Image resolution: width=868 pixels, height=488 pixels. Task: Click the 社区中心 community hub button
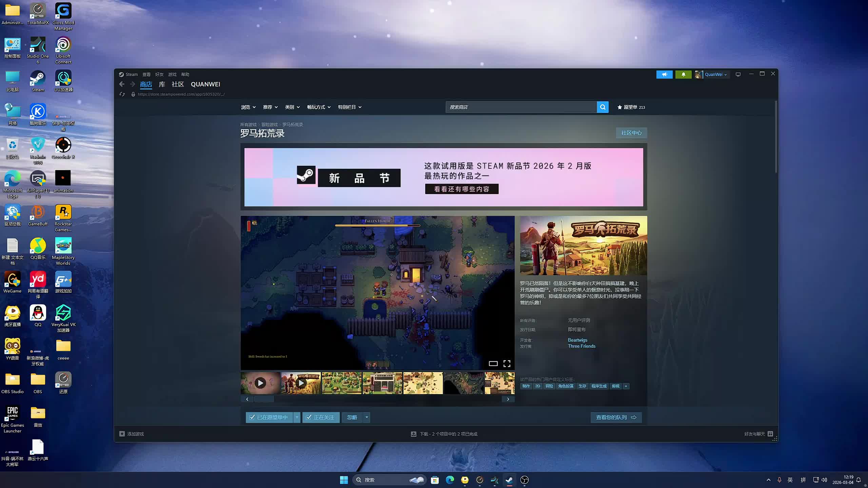pyautogui.click(x=631, y=133)
